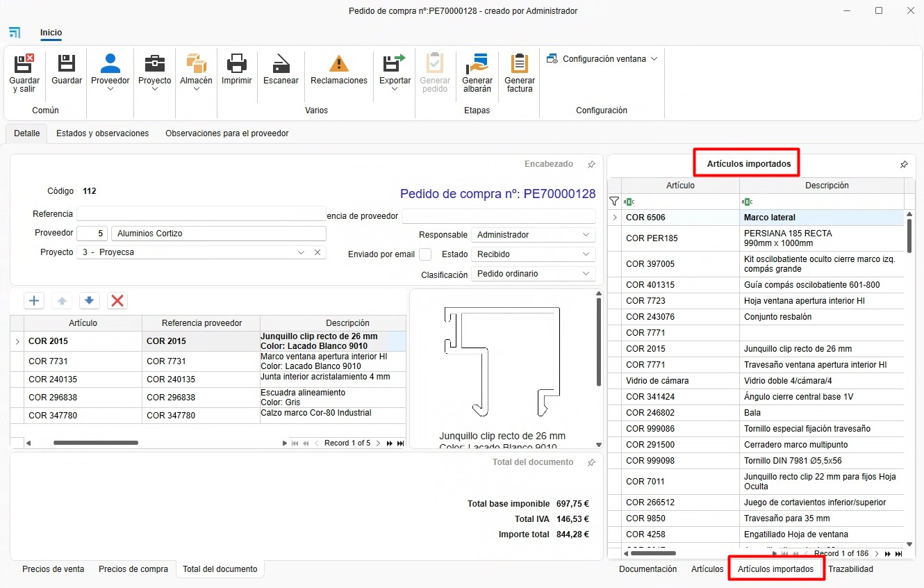
Task: Click the Guardar y salir icon
Action: [x=24, y=63]
